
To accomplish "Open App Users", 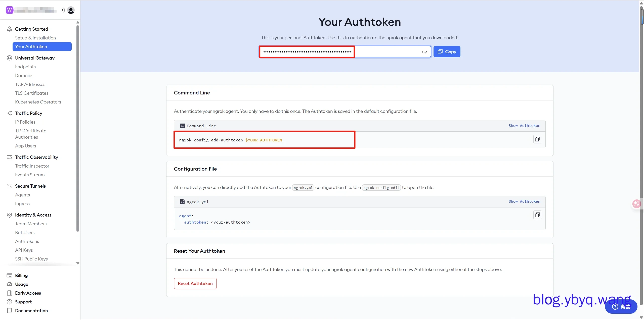I will (x=25, y=146).
